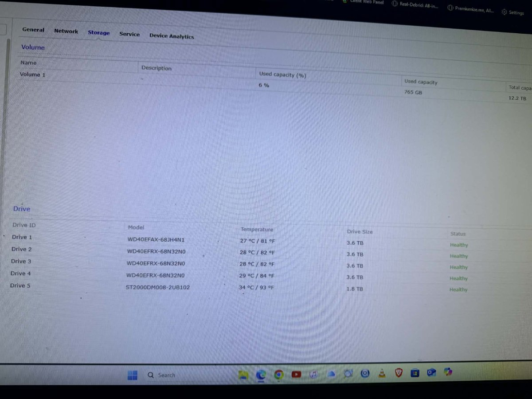Open Microsoft Store from the taskbar

[x=415, y=373]
